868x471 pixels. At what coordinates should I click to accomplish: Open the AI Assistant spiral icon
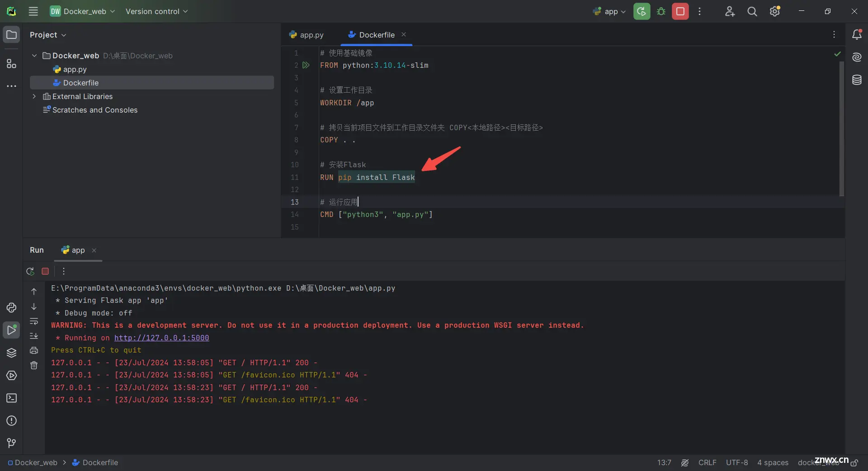(x=857, y=57)
